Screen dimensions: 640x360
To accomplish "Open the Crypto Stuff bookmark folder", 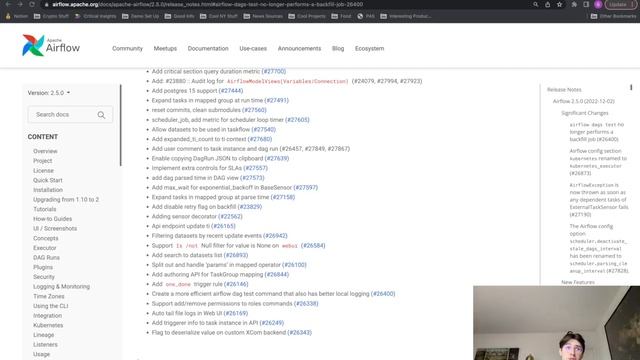I will (x=51, y=16).
